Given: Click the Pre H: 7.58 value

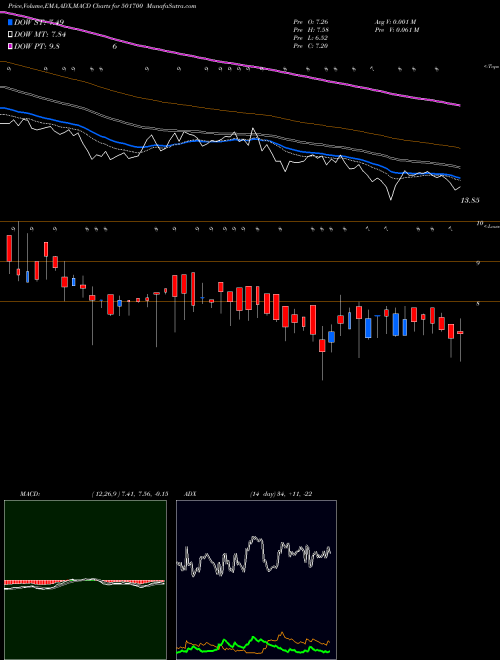Looking at the screenshot, I should point(311,30).
